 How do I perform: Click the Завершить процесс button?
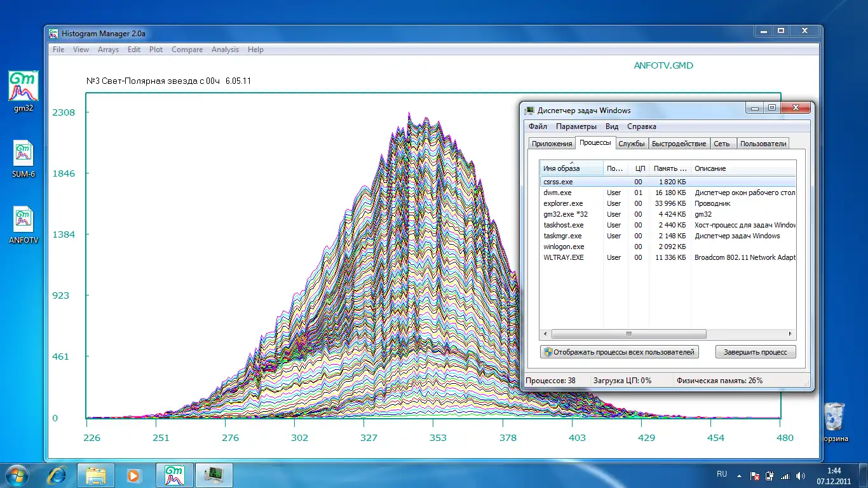(x=755, y=352)
